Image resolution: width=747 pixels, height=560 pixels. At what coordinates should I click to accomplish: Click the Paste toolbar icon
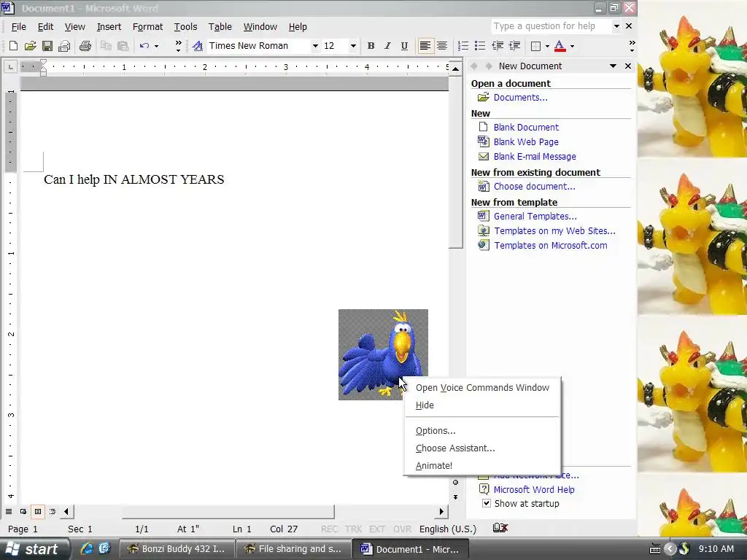point(123,46)
